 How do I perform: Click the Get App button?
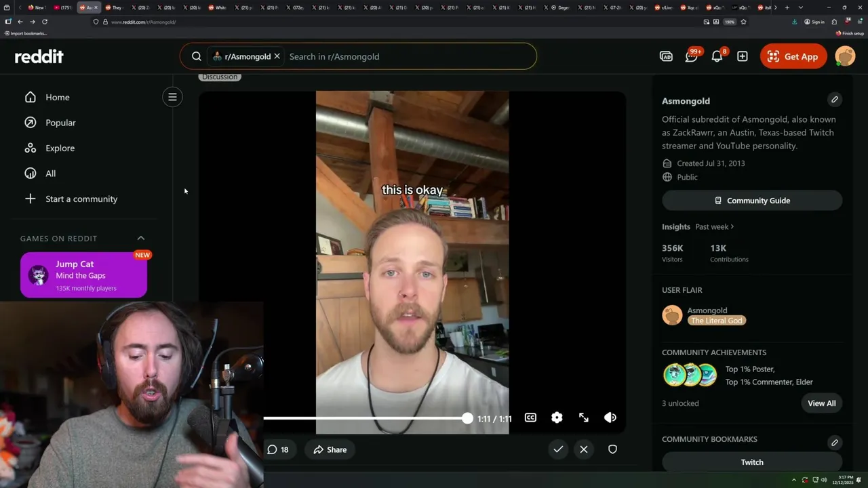point(793,56)
